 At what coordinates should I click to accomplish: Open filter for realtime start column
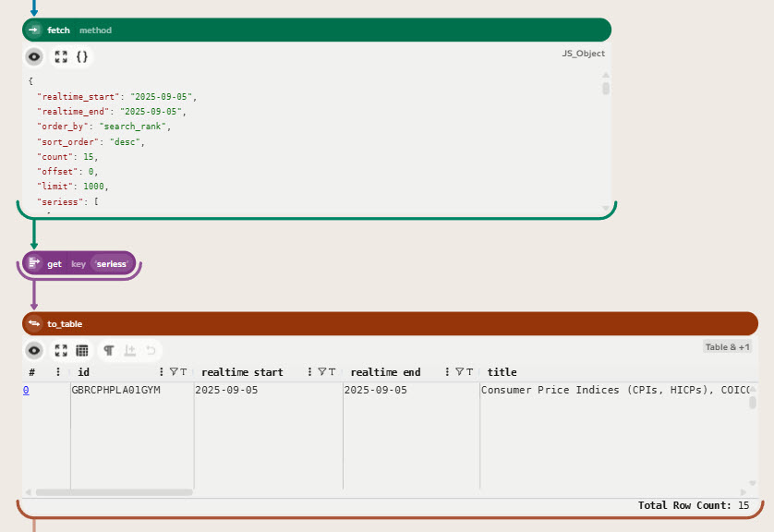320,372
